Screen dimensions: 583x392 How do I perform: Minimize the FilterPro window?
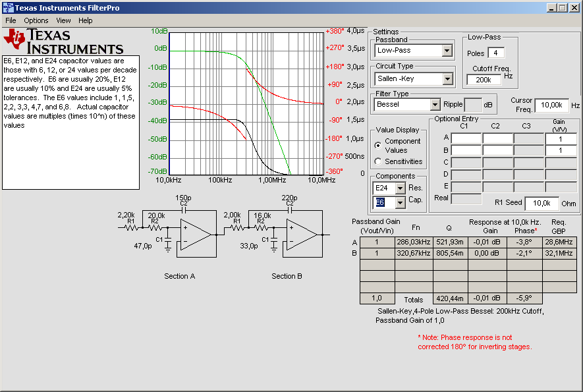click(x=552, y=8)
